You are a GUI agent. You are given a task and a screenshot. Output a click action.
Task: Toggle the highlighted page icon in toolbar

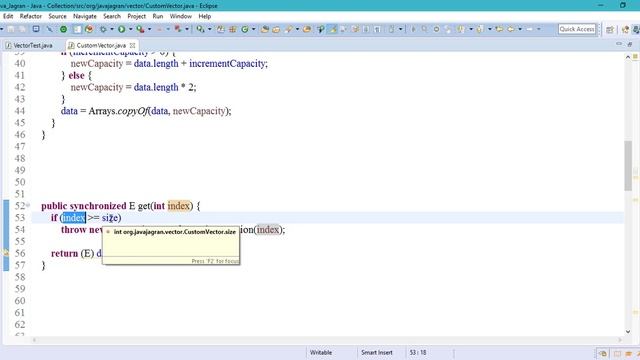tap(77, 29)
